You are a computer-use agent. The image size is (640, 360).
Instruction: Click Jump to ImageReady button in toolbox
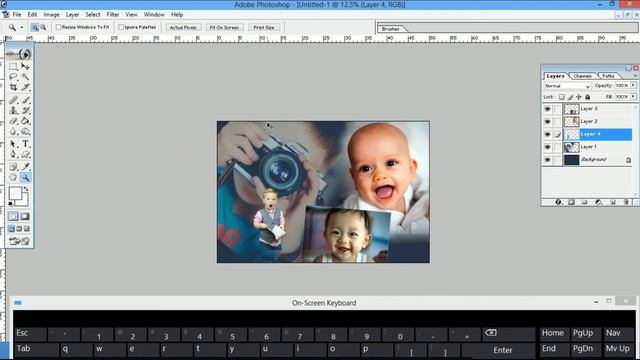click(19, 241)
